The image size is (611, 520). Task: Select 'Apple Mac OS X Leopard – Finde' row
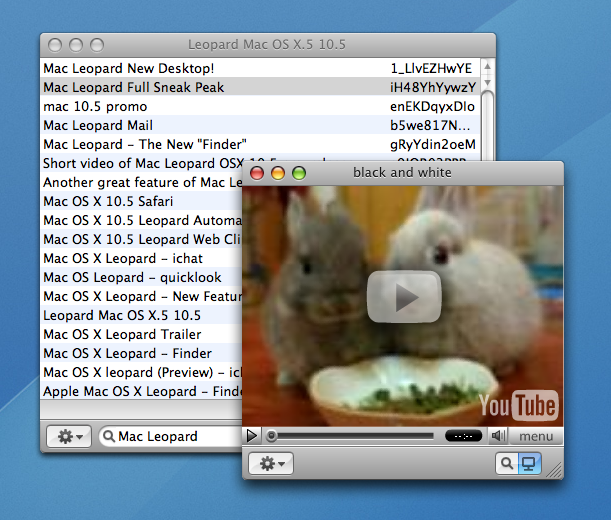141,391
